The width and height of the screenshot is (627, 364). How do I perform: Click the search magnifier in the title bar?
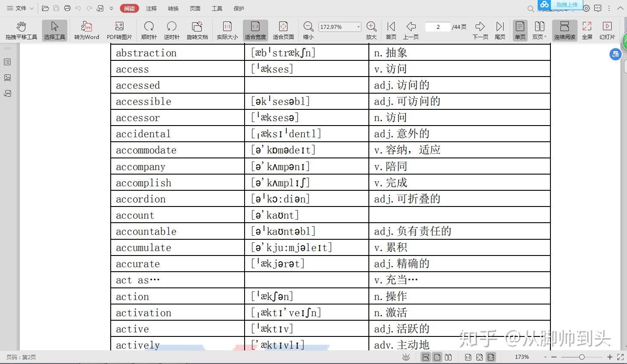pos(530,9)
